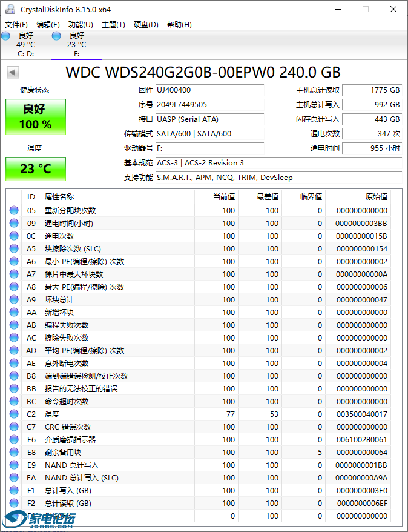Click the status orb of attribute A5
The height and width of the screenshot is (532, 408).
pyautogui.click(x=14, y=248)
